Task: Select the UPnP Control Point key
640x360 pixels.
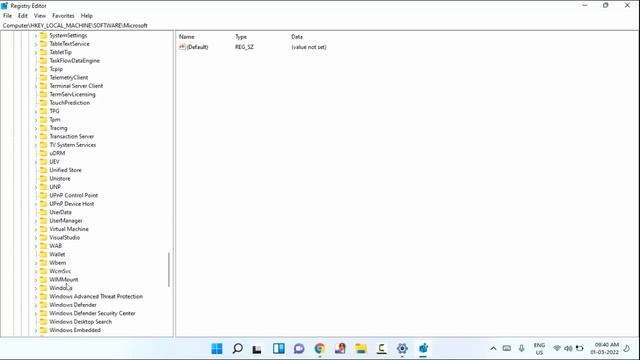Action: 73,195
